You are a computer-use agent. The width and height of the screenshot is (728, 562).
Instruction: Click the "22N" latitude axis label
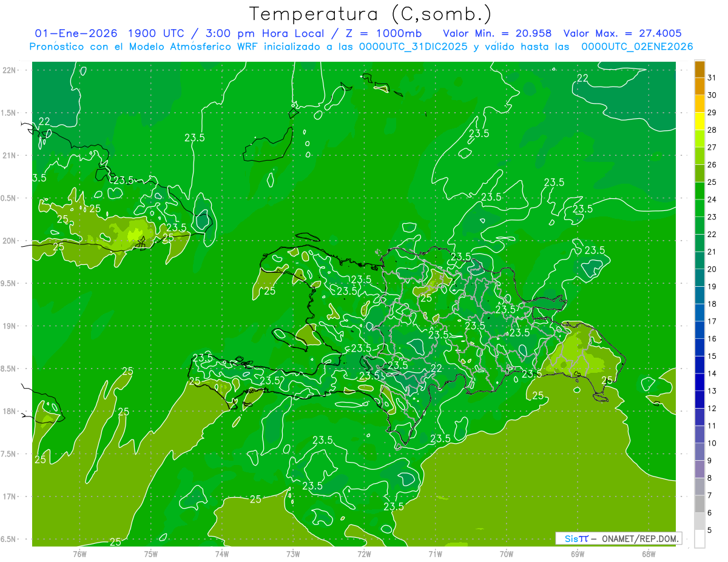point(10,70)
